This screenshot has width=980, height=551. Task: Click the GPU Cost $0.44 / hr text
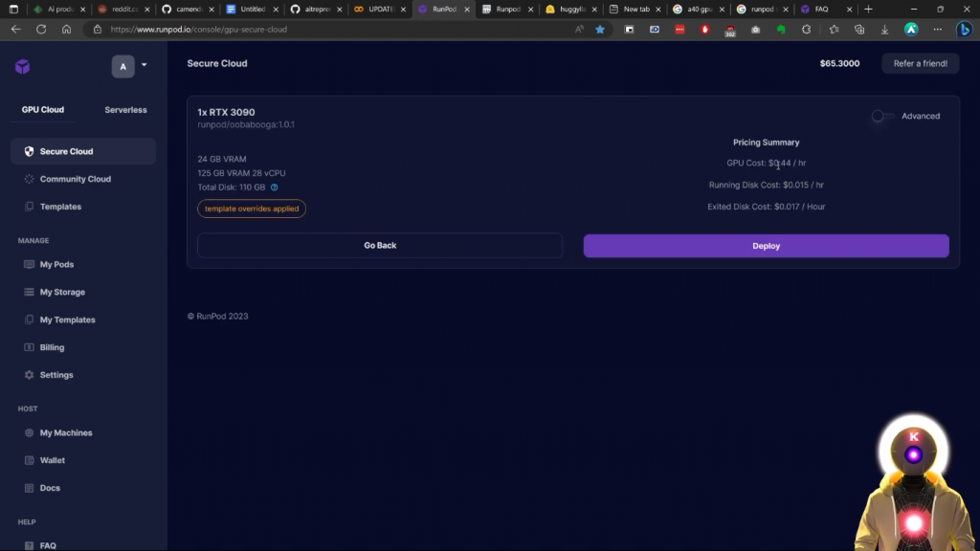[767, 163]
